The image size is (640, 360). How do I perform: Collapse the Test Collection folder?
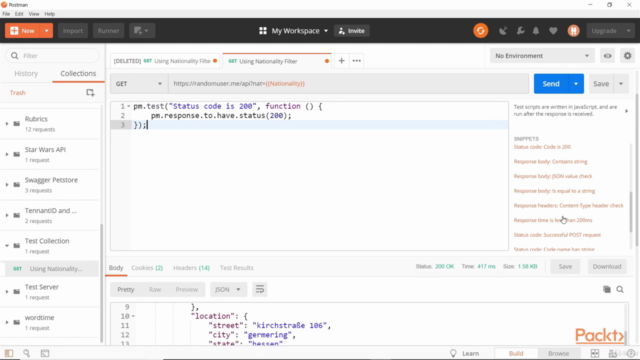click(7, 246)
